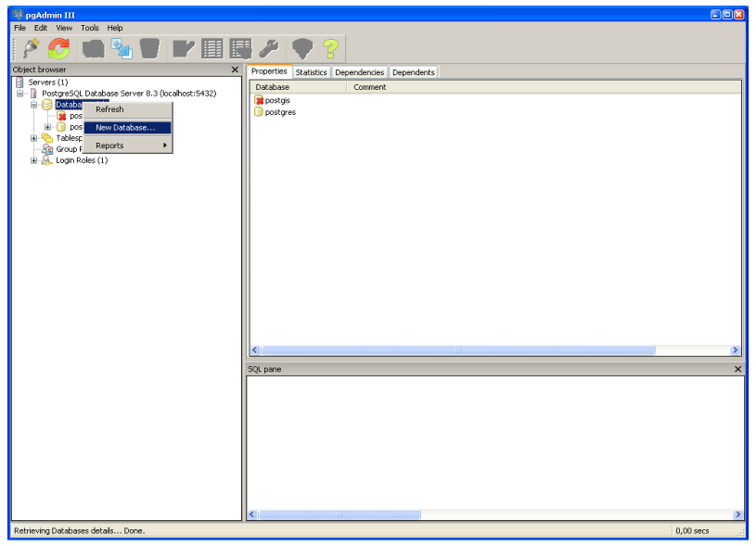Click the SQL query tool toolbar icon
This screenshot has height=546, width=756.
[184, 49]
